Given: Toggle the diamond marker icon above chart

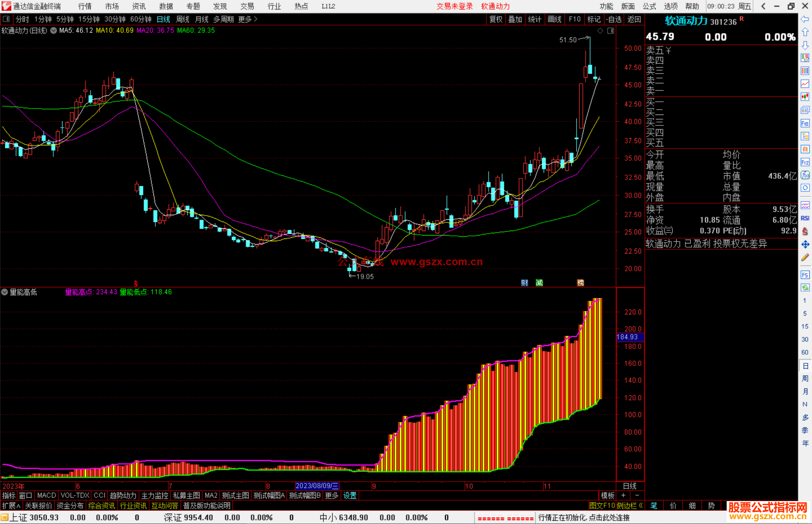Looking at the screenshot, I should coord(600,31).
